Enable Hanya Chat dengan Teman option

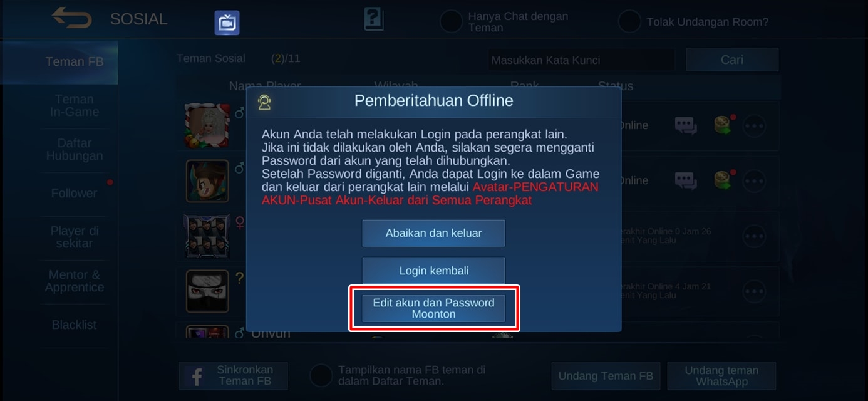[451, 22]
